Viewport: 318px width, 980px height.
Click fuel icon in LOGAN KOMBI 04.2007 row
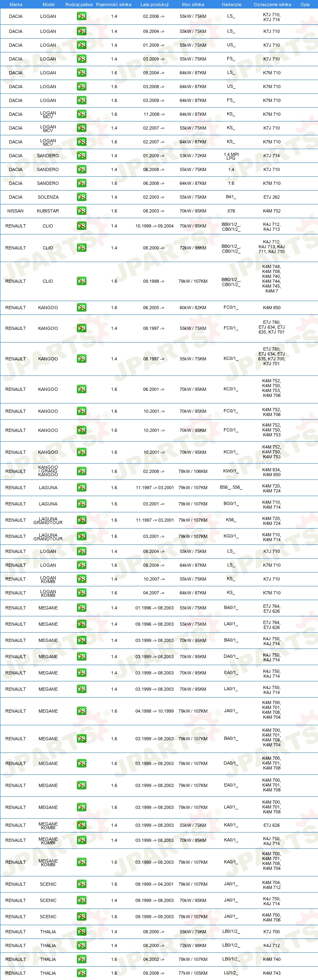coord(81,593)
